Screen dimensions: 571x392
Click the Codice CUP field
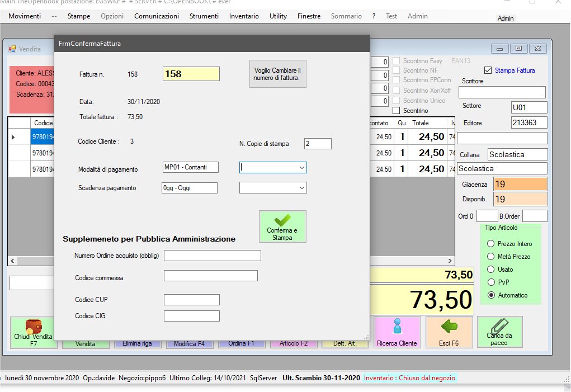(x=192, y=300)
